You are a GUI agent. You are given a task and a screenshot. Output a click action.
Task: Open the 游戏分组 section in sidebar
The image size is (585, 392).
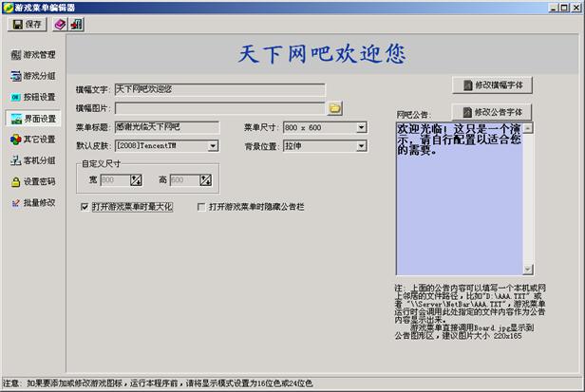point(32,76)
